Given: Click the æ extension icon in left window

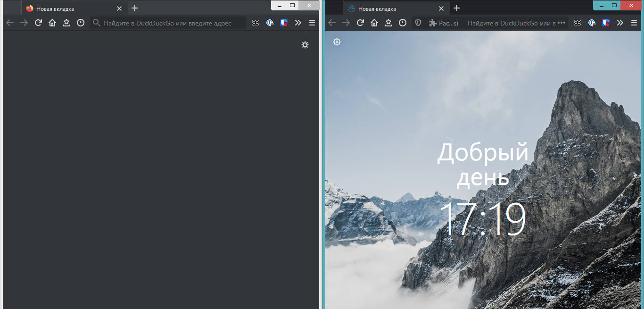Looking at the screenshot, I should (256, 23).
